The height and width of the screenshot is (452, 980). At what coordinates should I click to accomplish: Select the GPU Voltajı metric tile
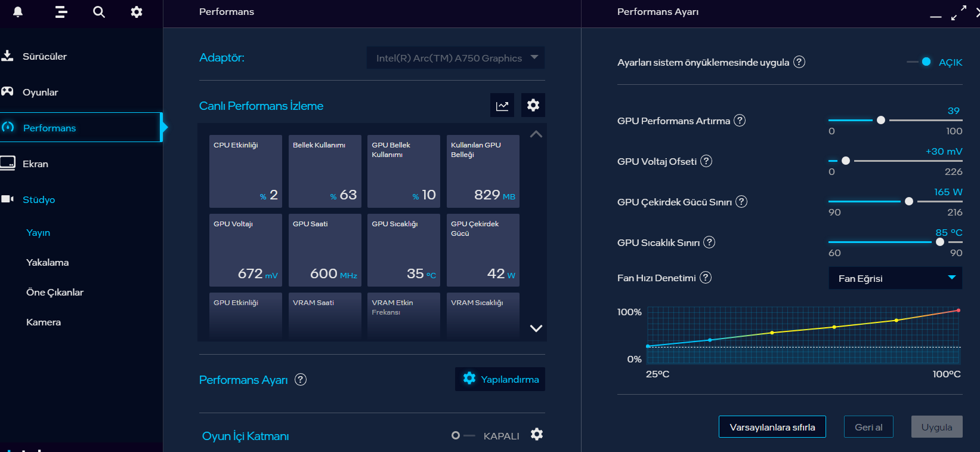(x=246, y=250)
